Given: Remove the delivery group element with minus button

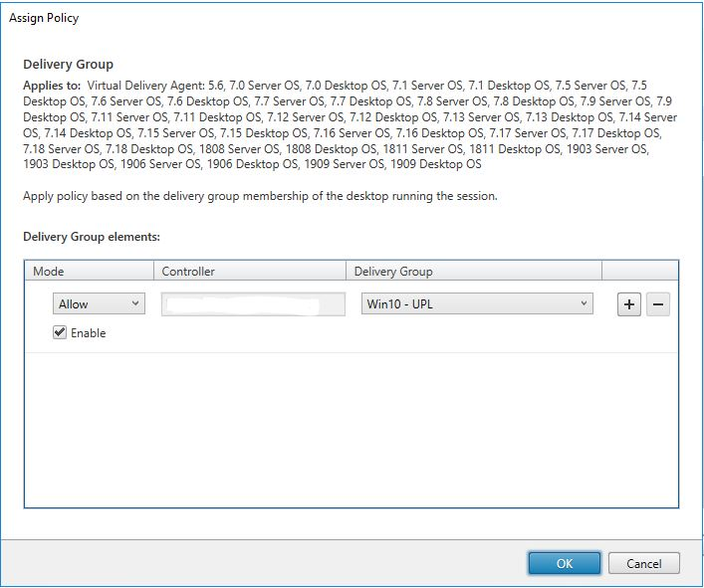Looking at the screenshot, I should click(x=658, y=304).
